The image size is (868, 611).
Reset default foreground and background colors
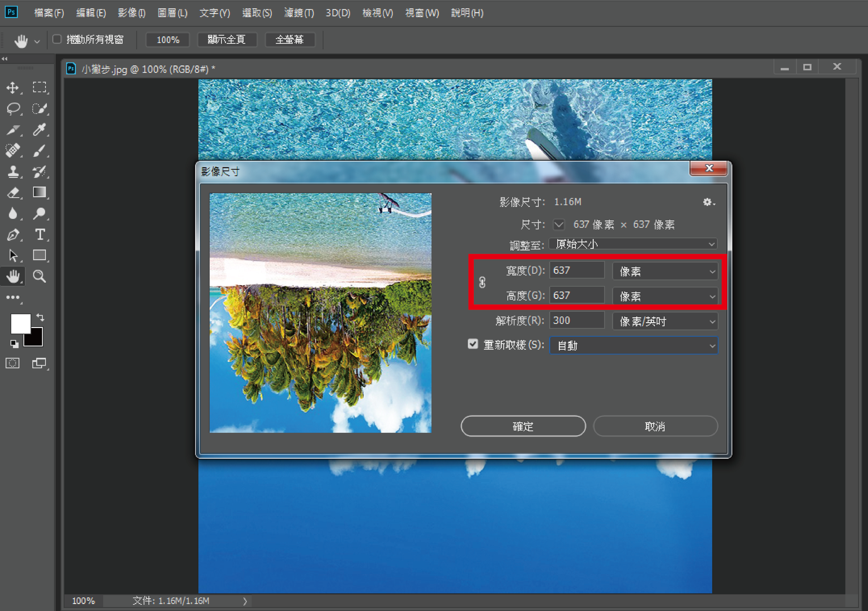point(14,344)
